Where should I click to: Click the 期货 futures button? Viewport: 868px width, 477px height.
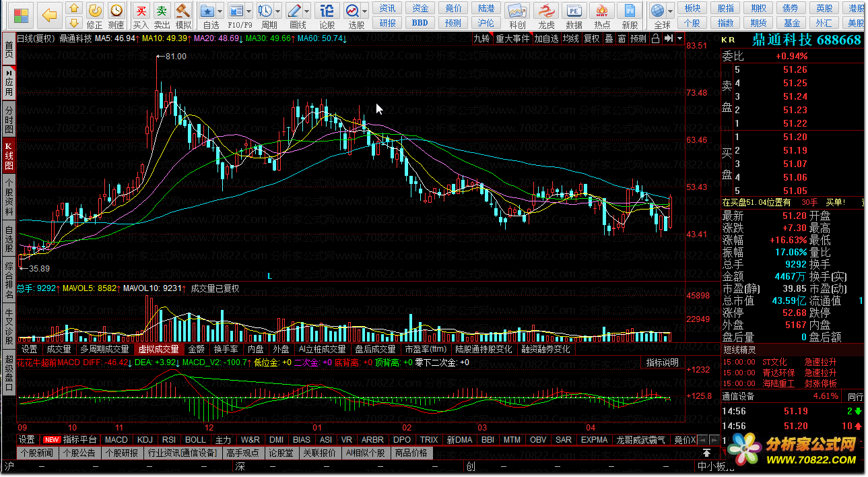(x=758, y=22)
